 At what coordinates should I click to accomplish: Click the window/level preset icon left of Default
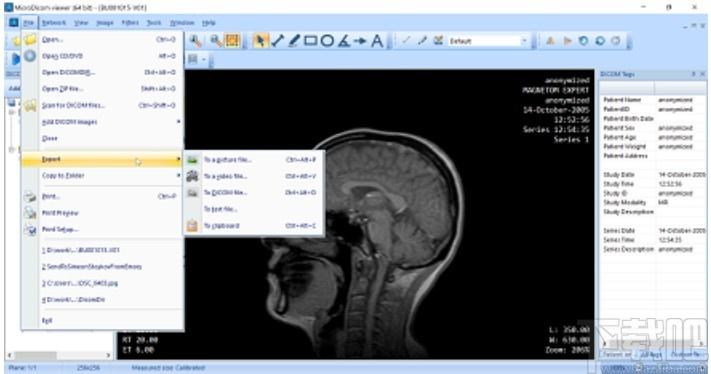click(438, 41)
